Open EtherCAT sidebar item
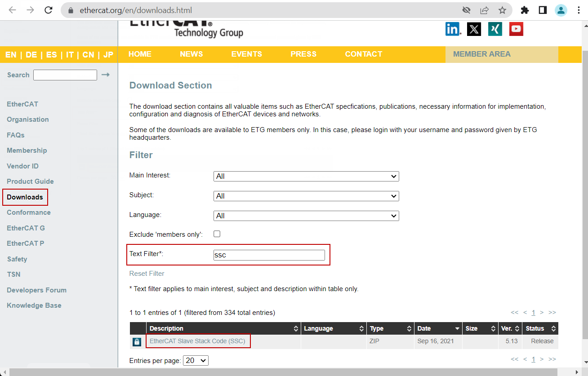The width and height of the screenshot is (588, 376). pyautogui.click(x=22, y=104)
